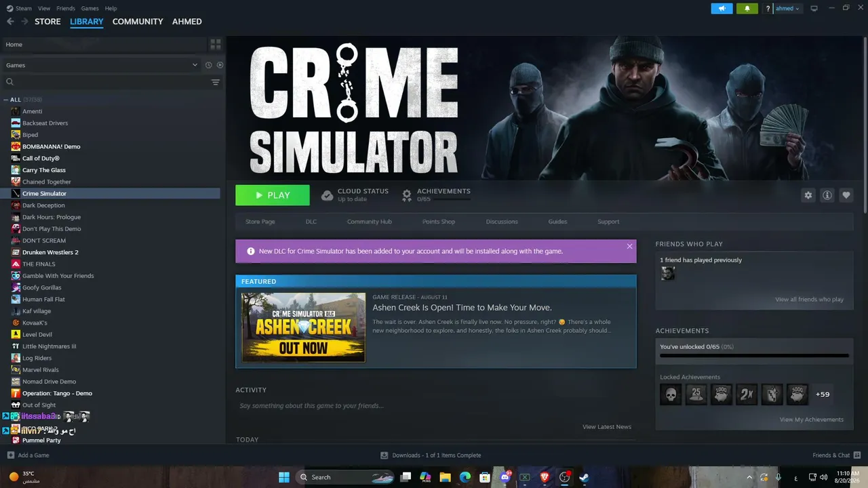
Task: Add Crime Simulator to favorites heart
Action: coord(846,195)
